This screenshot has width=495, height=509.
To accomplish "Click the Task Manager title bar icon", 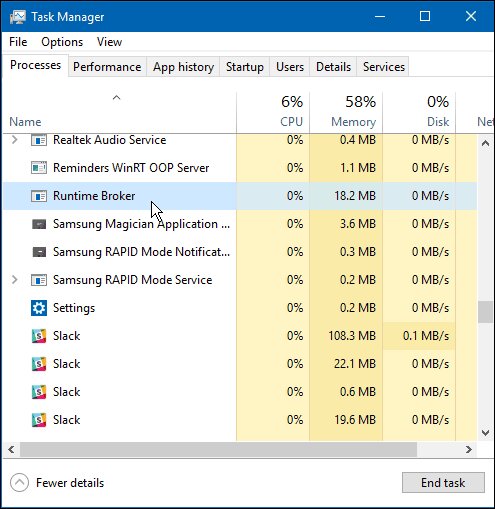I will point(17,17).
